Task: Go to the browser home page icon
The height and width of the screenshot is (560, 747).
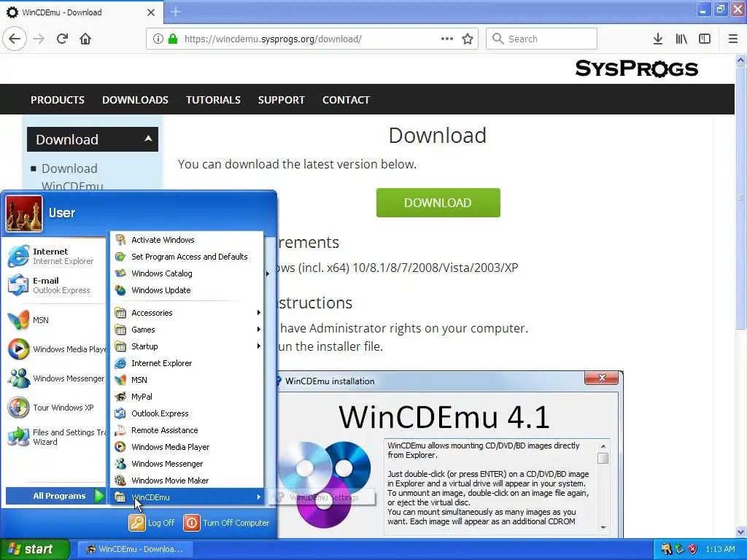Action: tap(85, 39)
